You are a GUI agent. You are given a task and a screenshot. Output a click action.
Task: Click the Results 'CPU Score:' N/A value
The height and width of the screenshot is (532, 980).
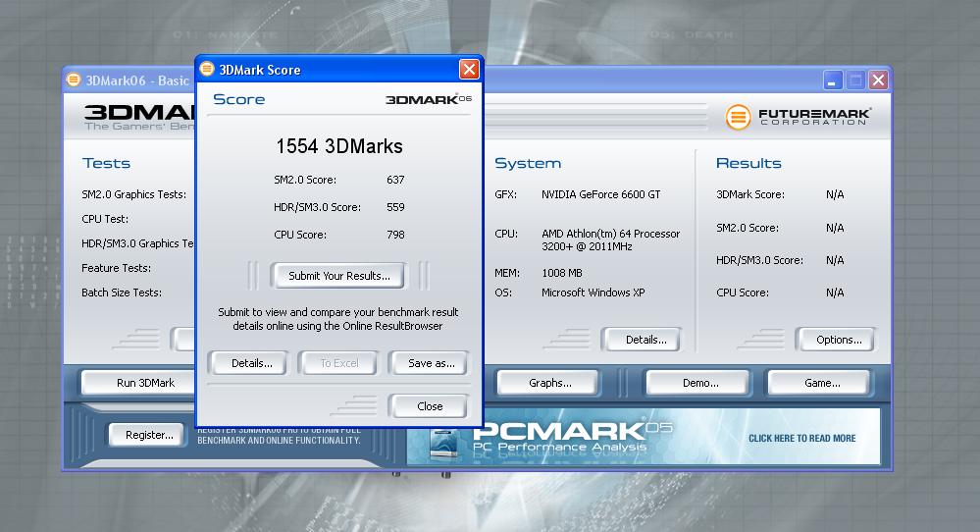click(x=835, y=292)
